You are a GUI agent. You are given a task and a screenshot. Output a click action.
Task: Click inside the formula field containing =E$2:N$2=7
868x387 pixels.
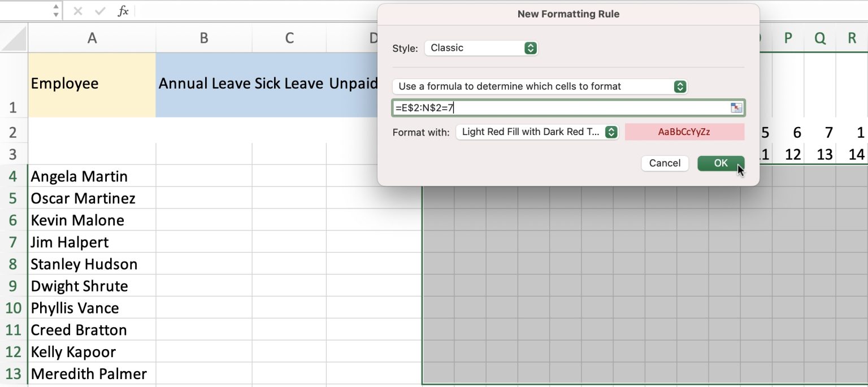(509, 107)
